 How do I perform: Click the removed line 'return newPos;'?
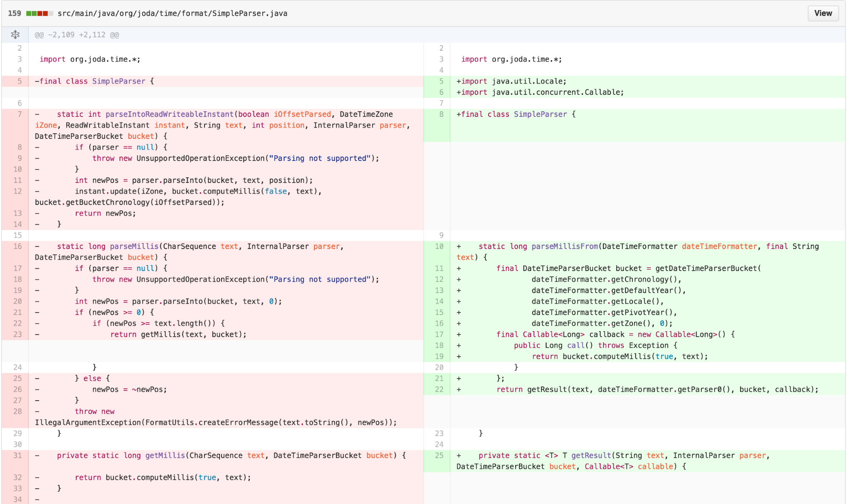(x=226, y=213)
